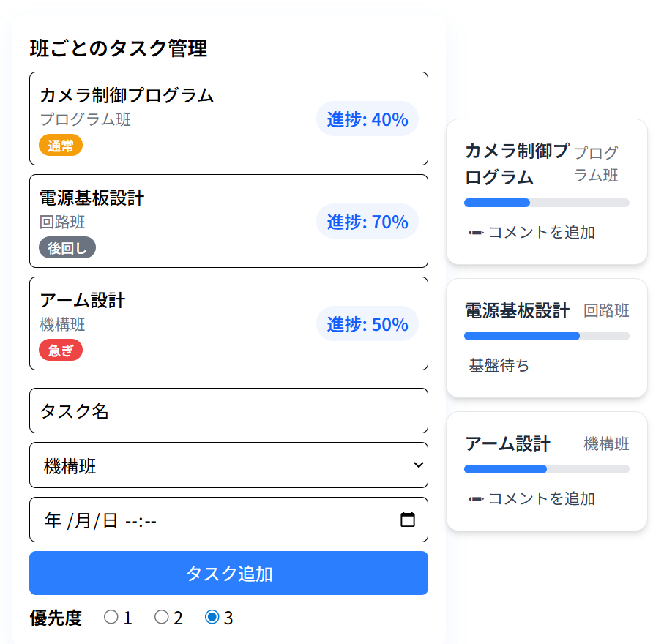The width and height of the screenshot is (664, 644).
Task: Select priority radio button 3
Action: click(212, 617)
